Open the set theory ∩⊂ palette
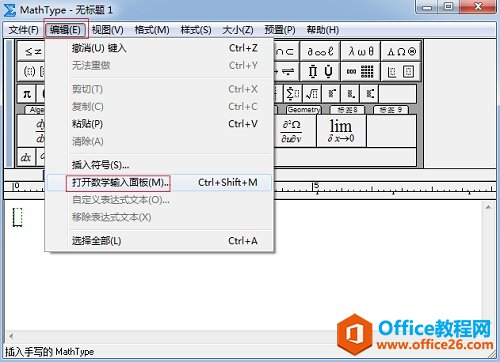 (x=286, y=51)
